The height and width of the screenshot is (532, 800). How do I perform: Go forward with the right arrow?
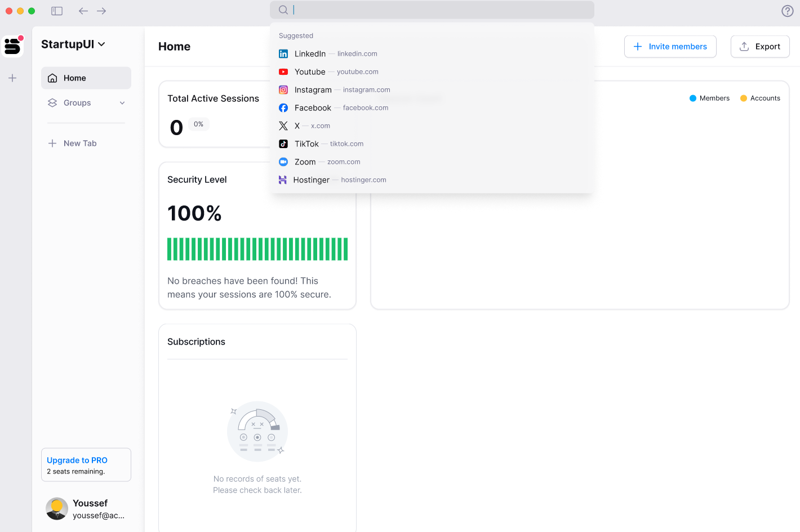pos(101,11)
